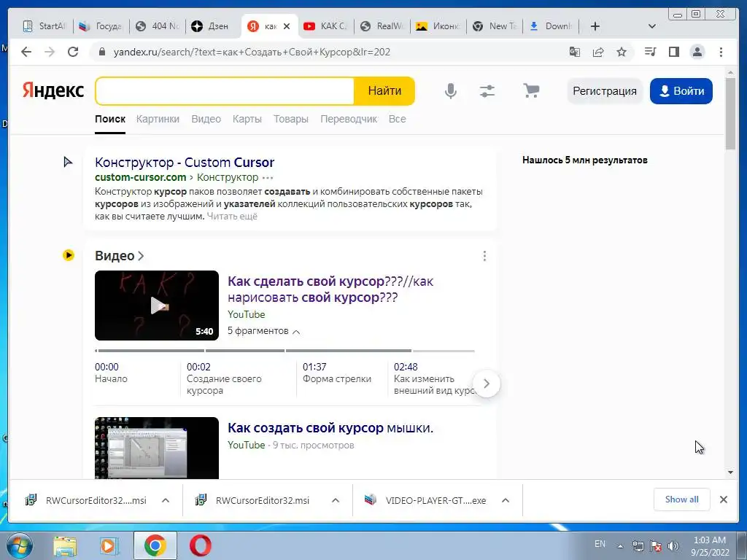This screenshot has height=560, width=747.
Task: Open the tab search dropdown chevron
Action: [652, 26]
